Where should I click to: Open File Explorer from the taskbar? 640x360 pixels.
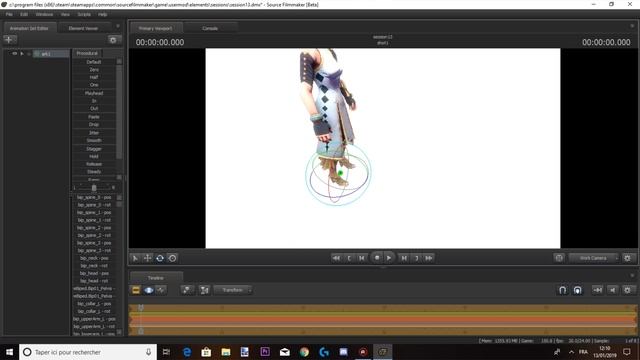coord(226,352)
